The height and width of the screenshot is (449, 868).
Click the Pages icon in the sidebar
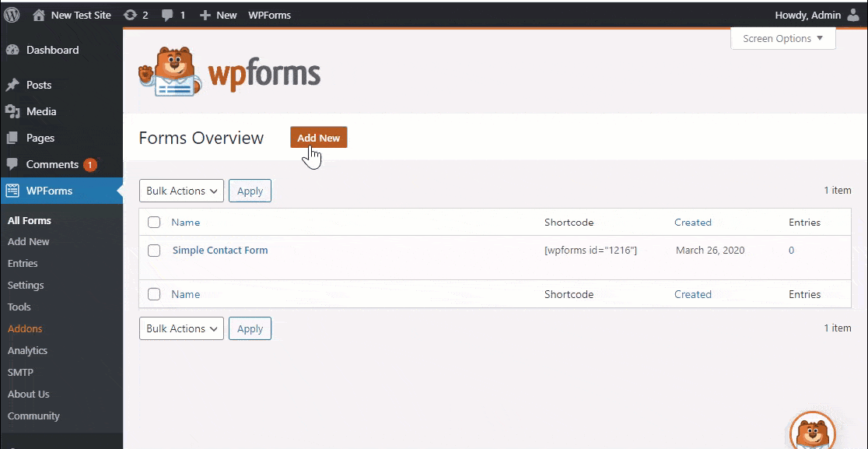pyautogui.click(x=12, y=138)
